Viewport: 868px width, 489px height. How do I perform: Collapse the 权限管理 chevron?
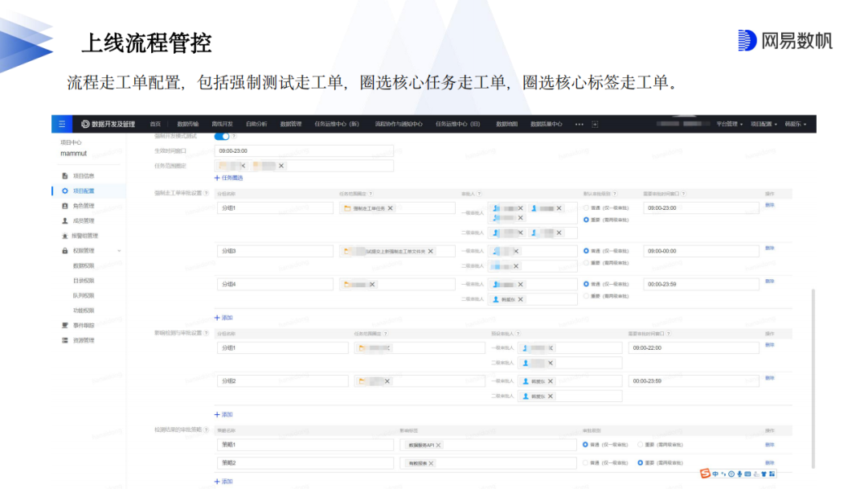click(119, 251)
